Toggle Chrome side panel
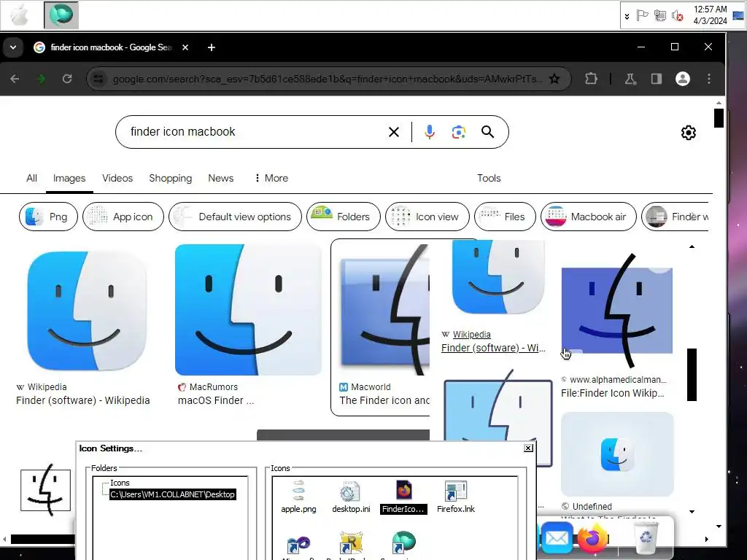The height and width of the screenshot is (560, 747). [x=657, y=79]
